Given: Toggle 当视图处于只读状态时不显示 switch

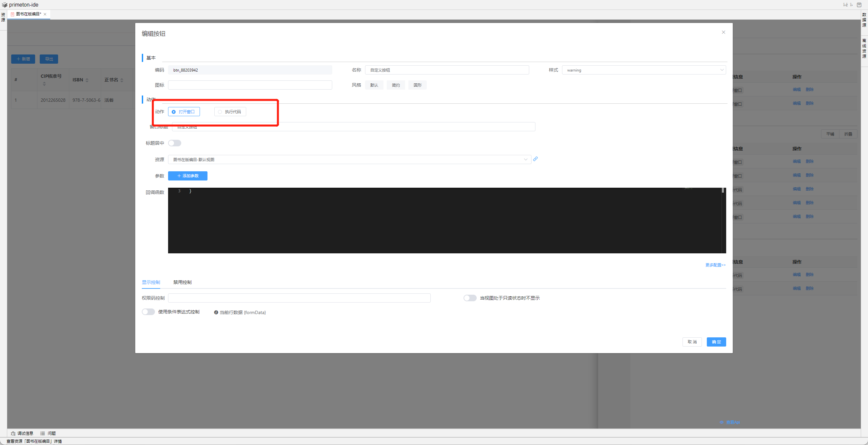Looking at the screenshot, I should [470, 298].
